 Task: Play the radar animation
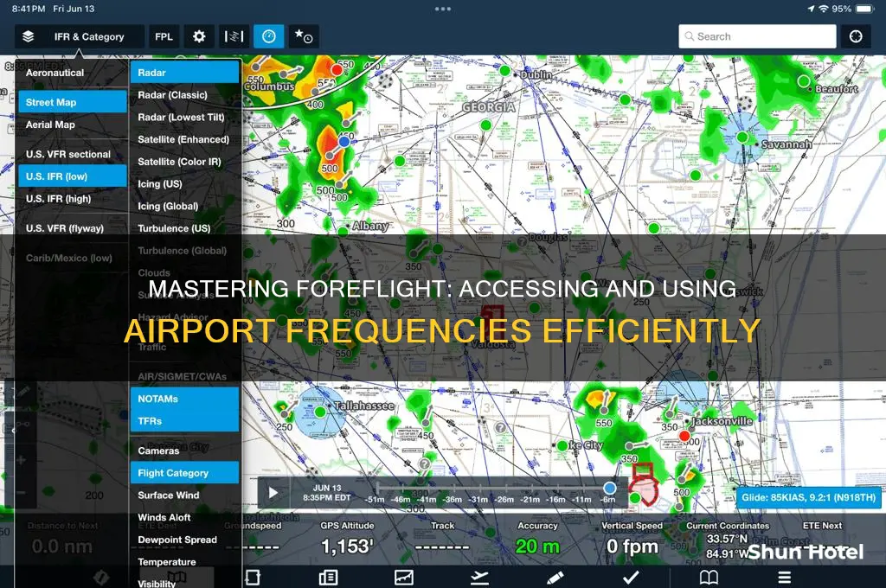click(x=273, y=493)
